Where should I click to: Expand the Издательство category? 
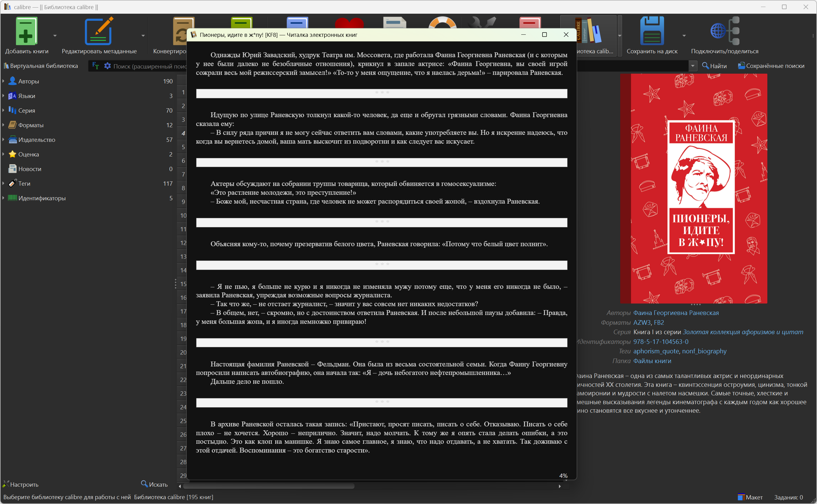(x=3, y=140)
